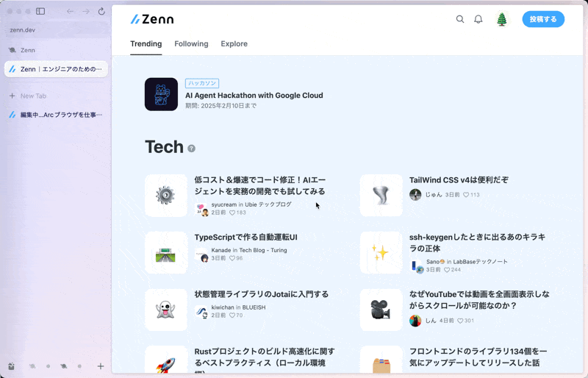
Task: Click the help icon beside Tech
Action: pos(191,149)
